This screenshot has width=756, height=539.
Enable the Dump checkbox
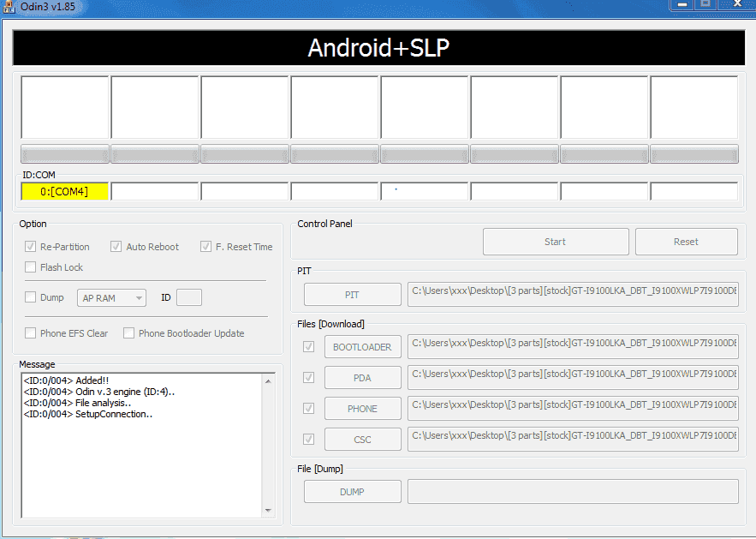point(30,297)
